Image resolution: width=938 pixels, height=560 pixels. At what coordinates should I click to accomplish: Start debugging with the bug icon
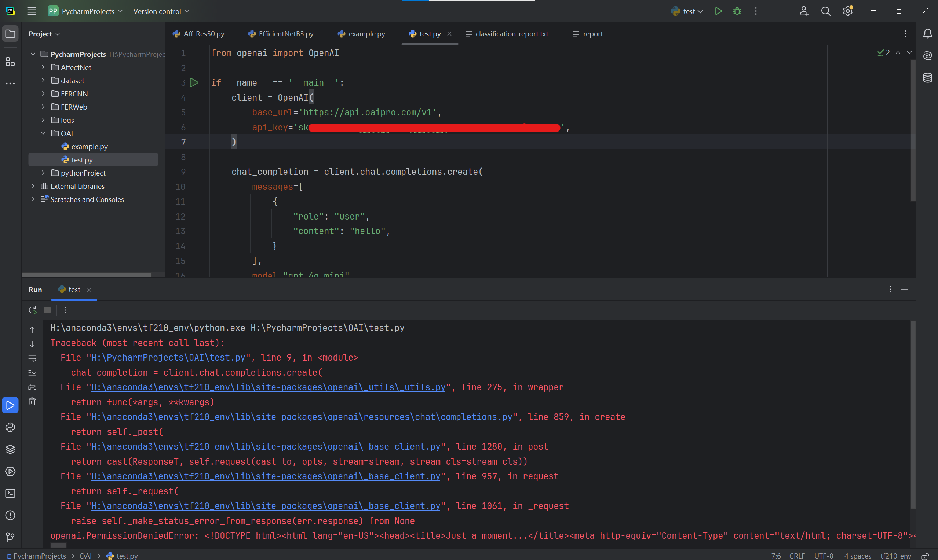click(737, 11)
